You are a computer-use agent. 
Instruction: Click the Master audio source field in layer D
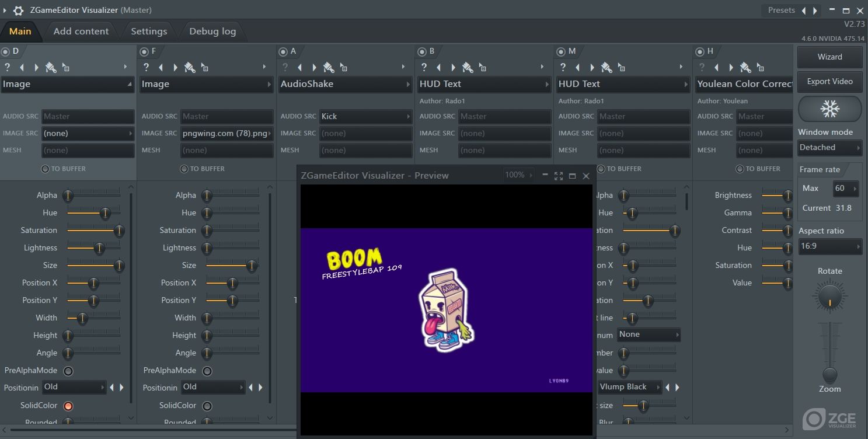tap(88, 116)
